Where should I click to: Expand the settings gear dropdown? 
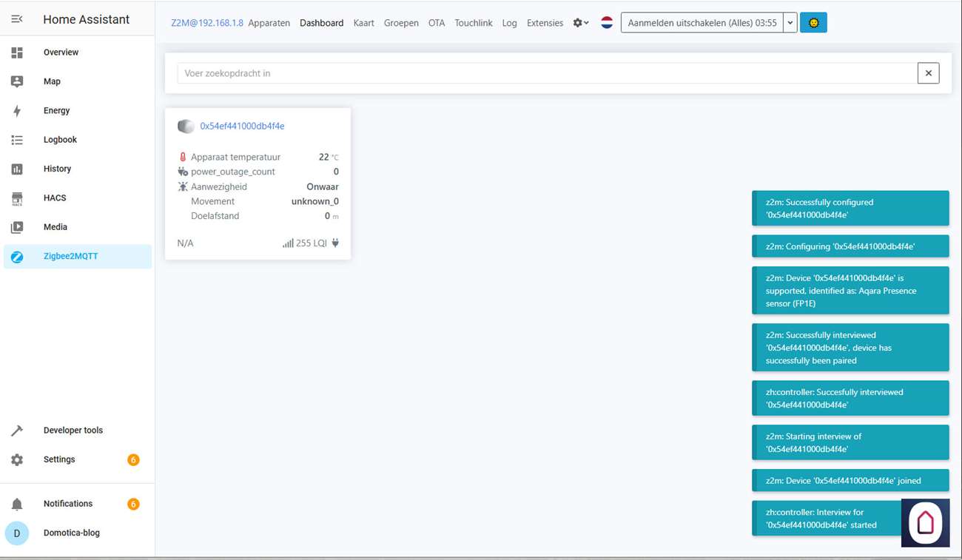point(581,23)
